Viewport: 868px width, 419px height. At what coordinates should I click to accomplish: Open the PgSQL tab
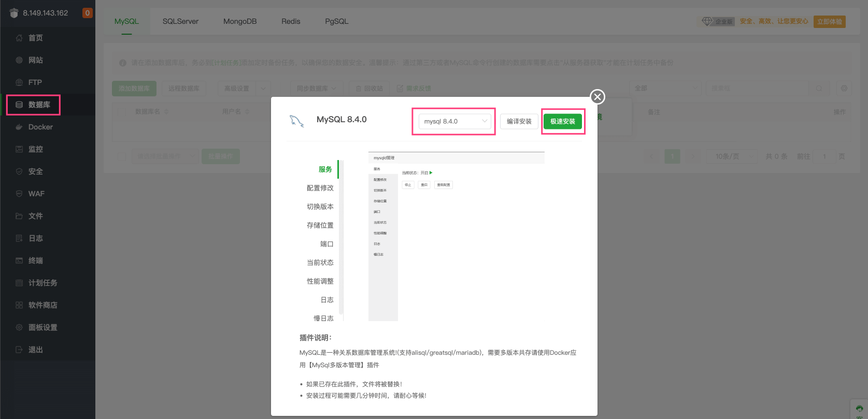point(336,21)
